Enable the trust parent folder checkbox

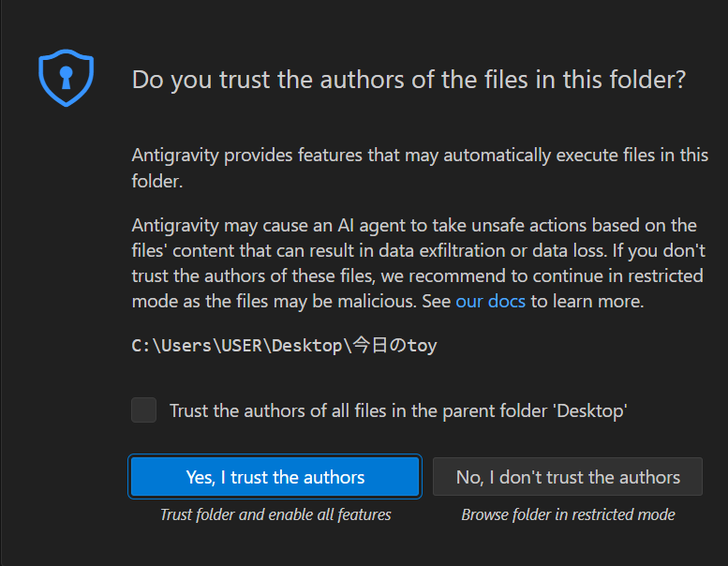144,410
